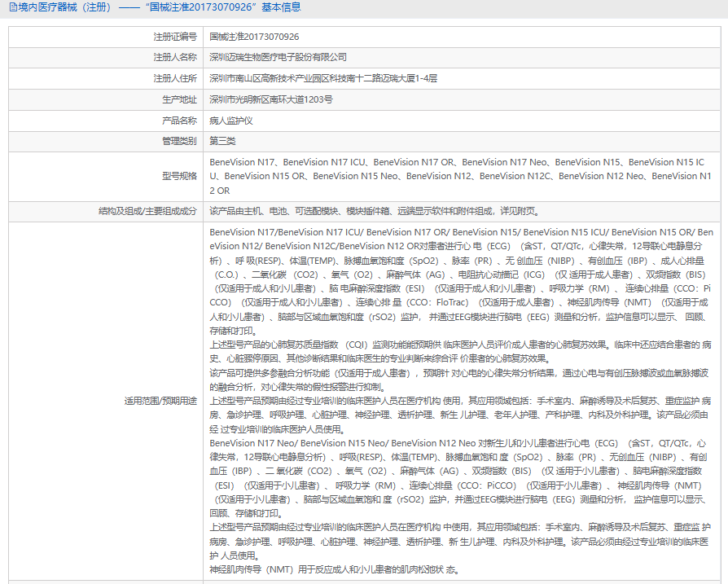The image size is (728, 584).
Task: Select the text beginning 该产品由主机、电池
Action: coord(375,211)
